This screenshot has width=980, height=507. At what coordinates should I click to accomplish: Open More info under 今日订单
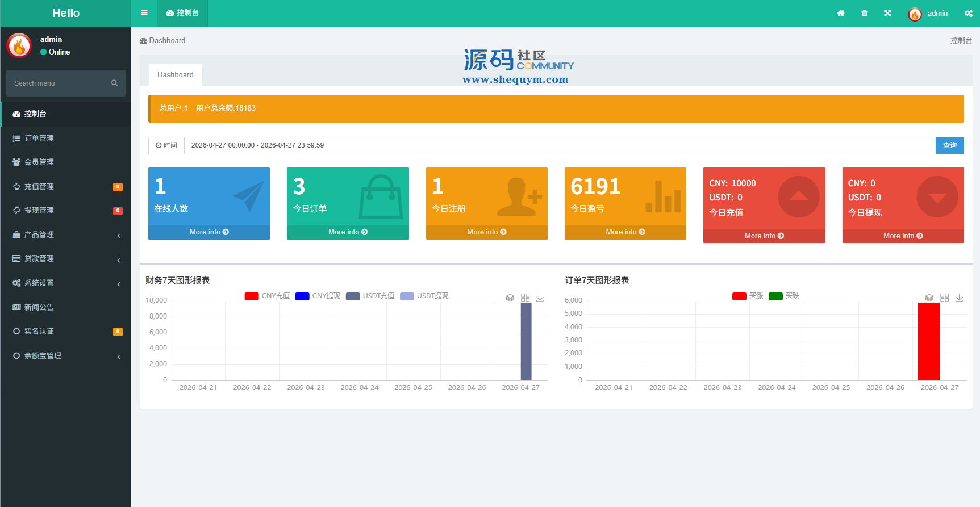click(348, 232)
